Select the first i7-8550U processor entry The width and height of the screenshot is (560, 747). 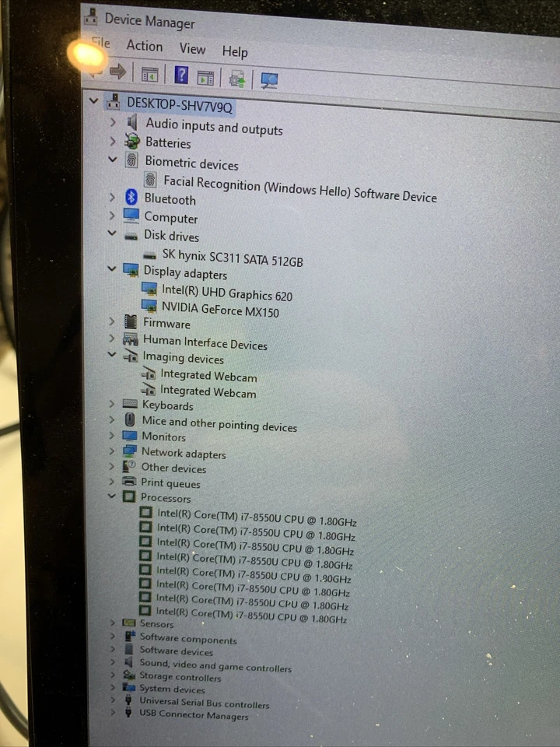point(257,517)
